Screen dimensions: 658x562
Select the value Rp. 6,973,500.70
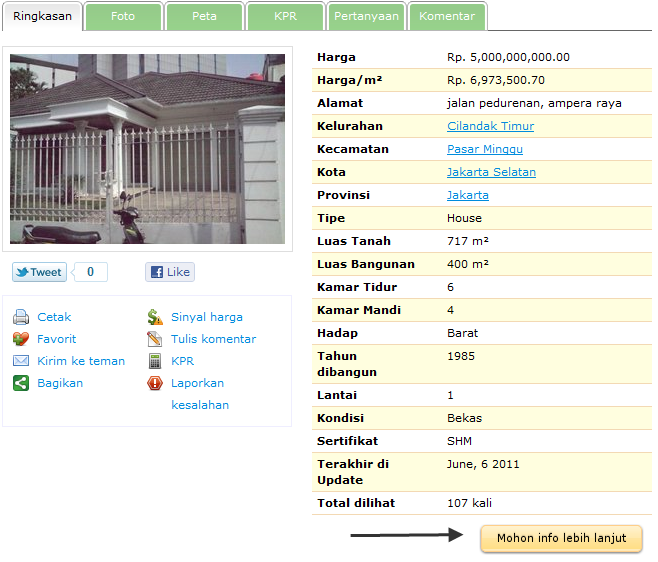[496, 81]
